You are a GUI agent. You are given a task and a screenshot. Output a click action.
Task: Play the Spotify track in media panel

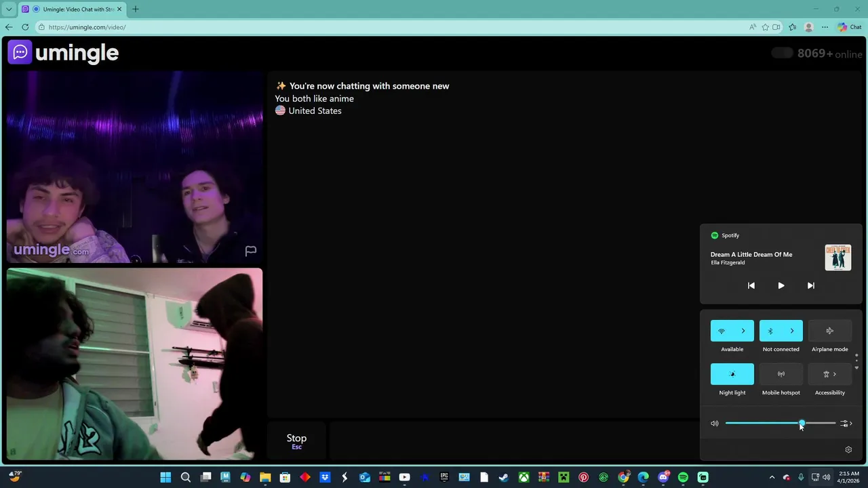click(781, 285)
